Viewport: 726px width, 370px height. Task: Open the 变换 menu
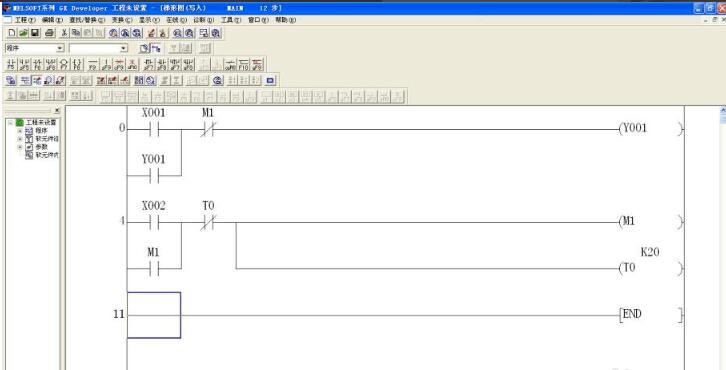(x=122, y=20)
